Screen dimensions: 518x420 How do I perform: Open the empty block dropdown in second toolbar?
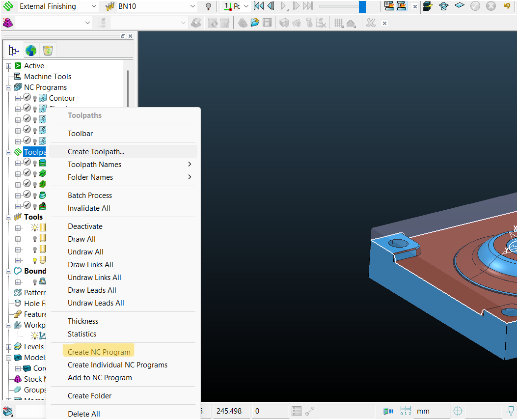tap(87, 23)
